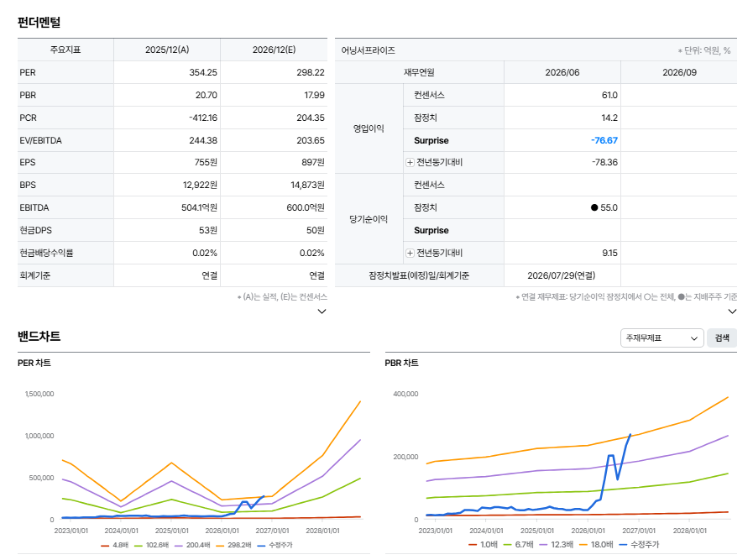Click the PBR 차트 heading

tap(401, 363)
